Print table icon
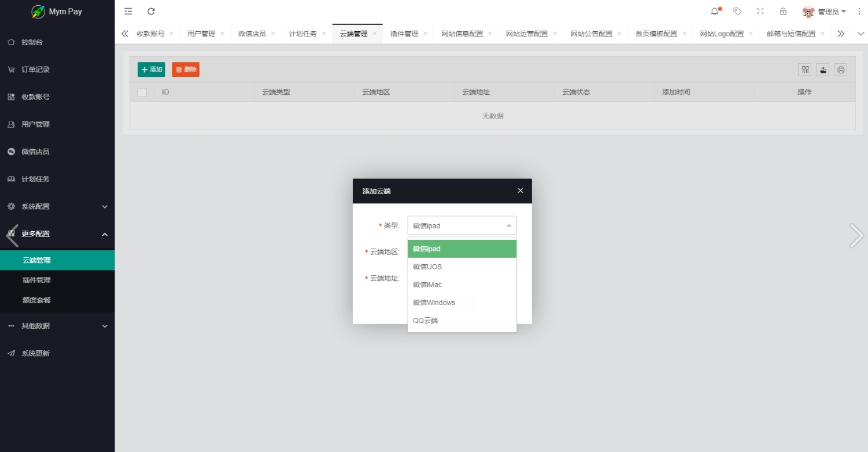The height and width of the screenshot is (452, 868). pos(841,69)
